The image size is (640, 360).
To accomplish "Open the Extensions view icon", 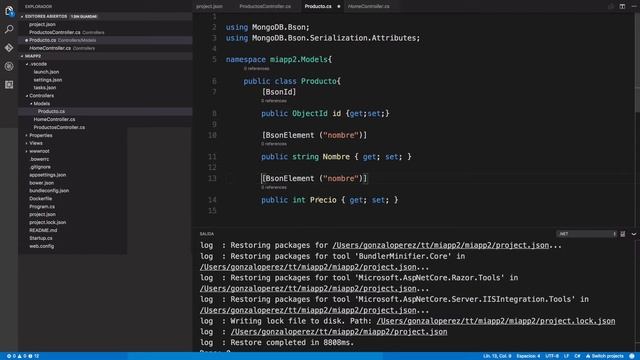I will tap(9, 84).
